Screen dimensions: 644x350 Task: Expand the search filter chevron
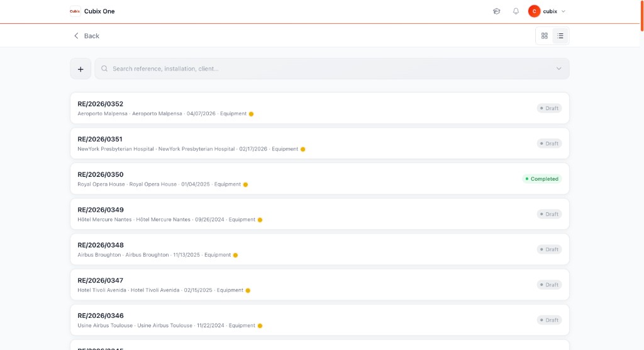558,69
